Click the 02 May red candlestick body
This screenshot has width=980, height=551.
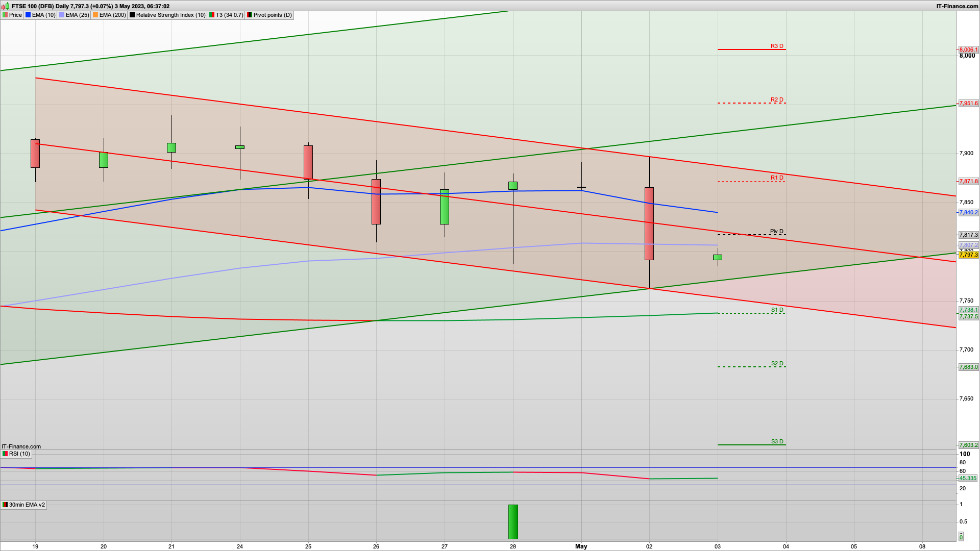pos(649,223)
